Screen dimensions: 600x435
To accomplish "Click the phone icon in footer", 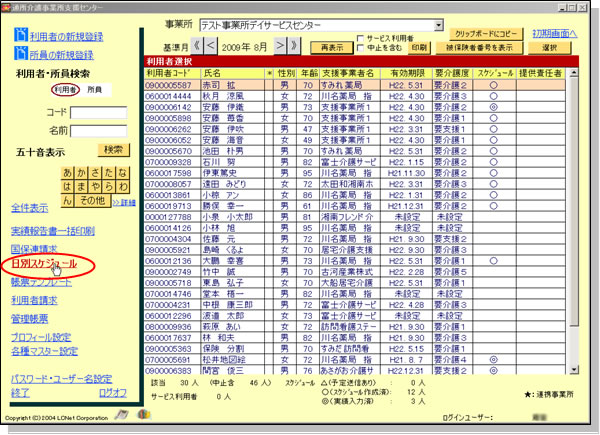I will pyautogui.click(x=122, y=414).
